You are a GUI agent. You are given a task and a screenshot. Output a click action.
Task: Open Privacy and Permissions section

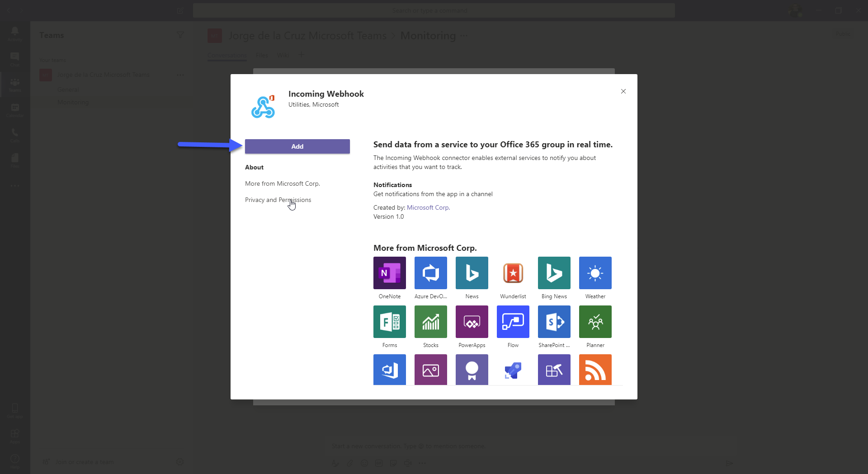tap(278, 200)
